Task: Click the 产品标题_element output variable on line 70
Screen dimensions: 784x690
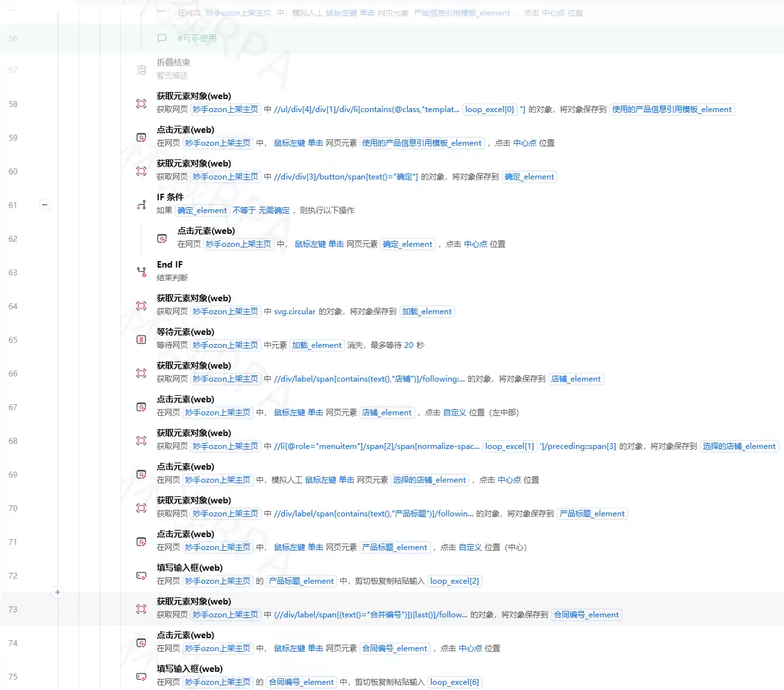Action: [x=592, y=514]
